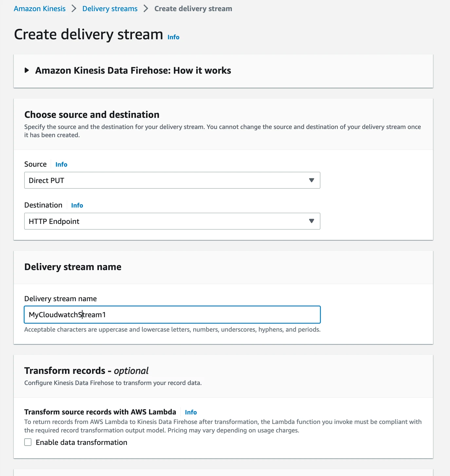Open Info beside Transform source records with AWS Lambda

[x=191, y=412]
